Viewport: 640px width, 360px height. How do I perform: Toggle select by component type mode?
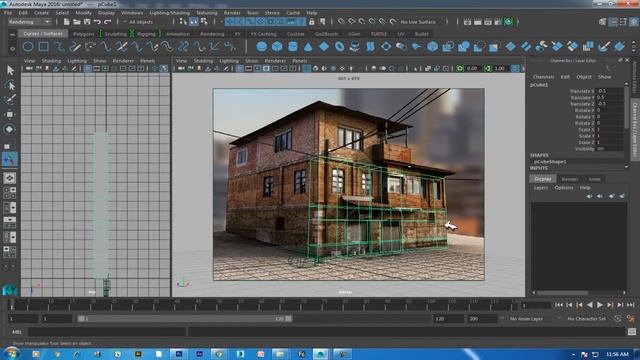click(204, 22)
